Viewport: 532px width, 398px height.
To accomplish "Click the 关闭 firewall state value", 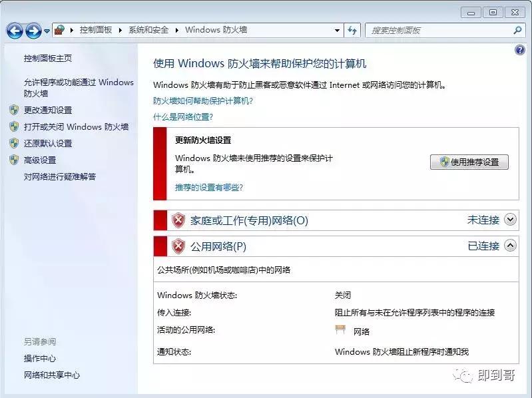I will (343, 296).
